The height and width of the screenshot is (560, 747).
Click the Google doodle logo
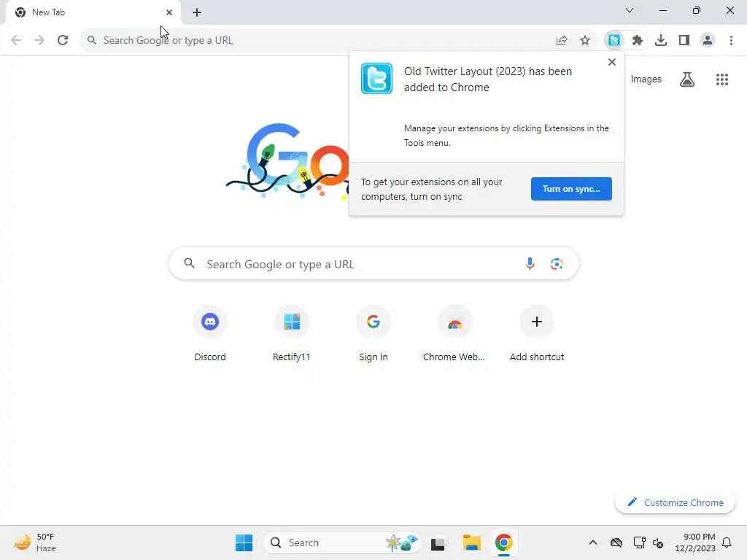point(287,161)
